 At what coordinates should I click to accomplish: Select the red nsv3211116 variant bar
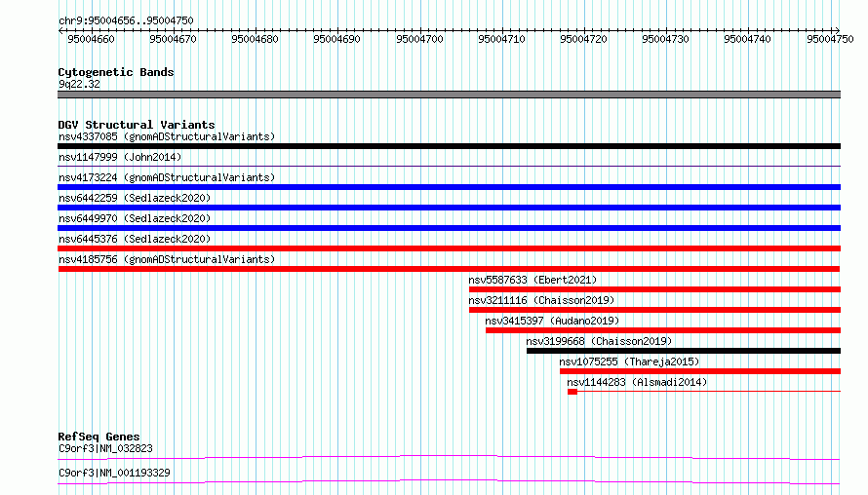654,310
